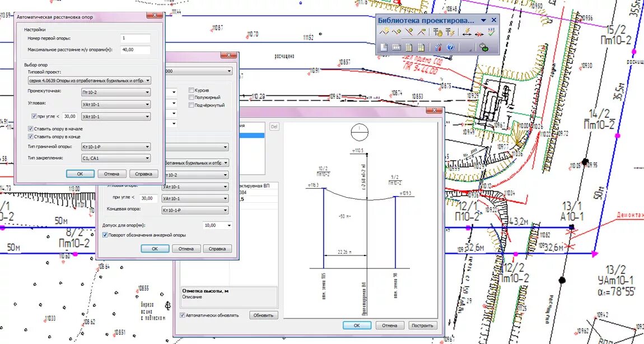Click OK in Автоматическая расстановка опор dialog

click(x=80, y=174)
